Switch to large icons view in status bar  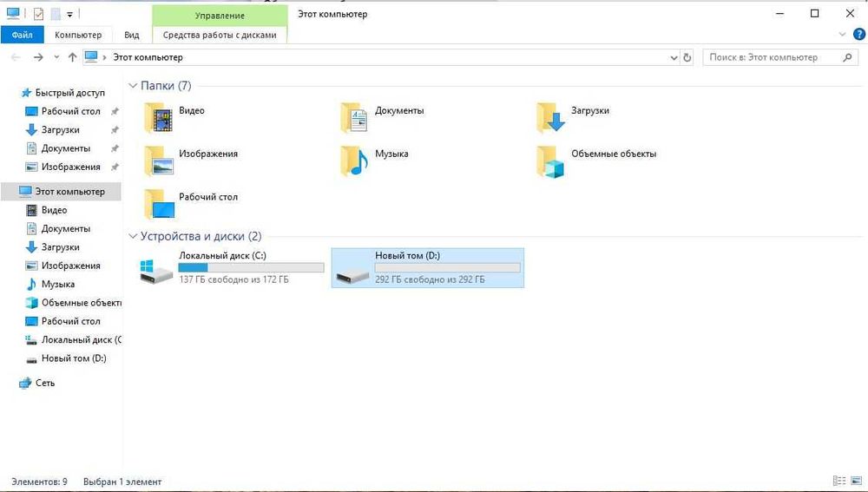click(857, 481)
